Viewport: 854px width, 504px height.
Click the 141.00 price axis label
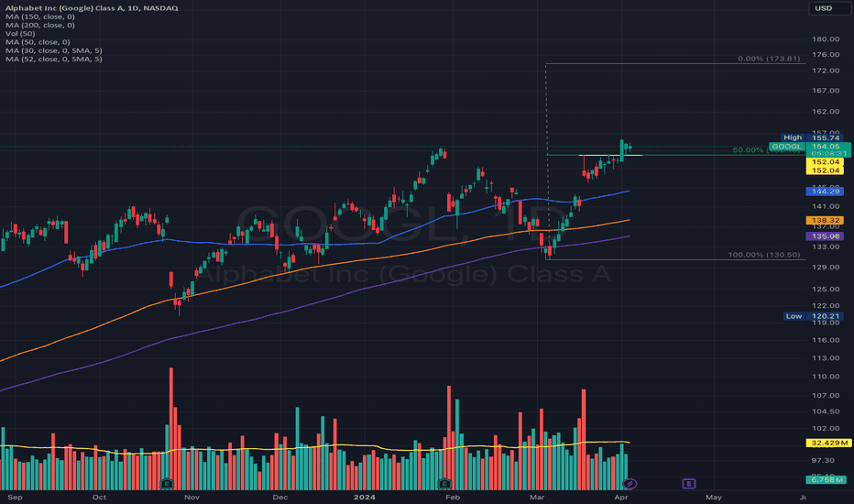click(826, 206)
